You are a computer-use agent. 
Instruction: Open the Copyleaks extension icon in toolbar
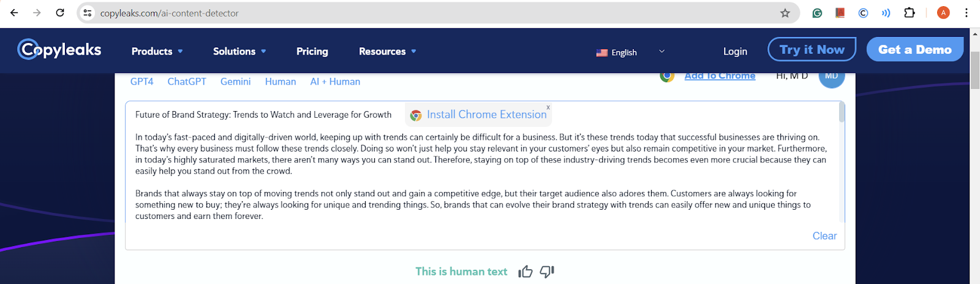[x=863, y=13]
